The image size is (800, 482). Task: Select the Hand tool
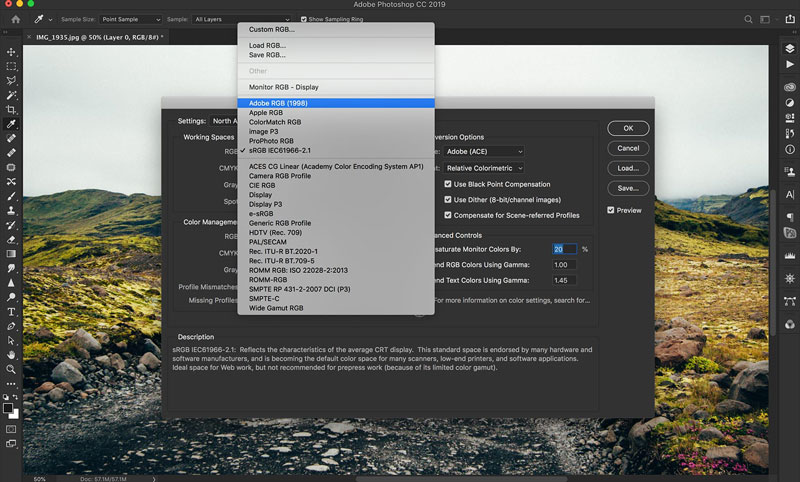click(11, 354)
